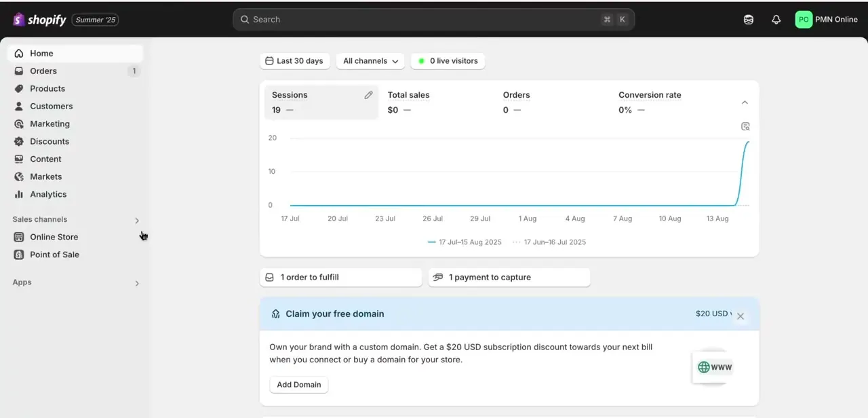Click the Add Domain button
Screen dimensions: 868x418
point(299,385)
